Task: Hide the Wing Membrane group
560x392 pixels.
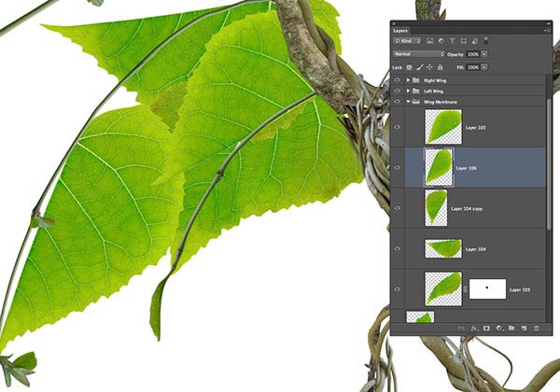Action: pyautogui.click(x=398, y=102)
